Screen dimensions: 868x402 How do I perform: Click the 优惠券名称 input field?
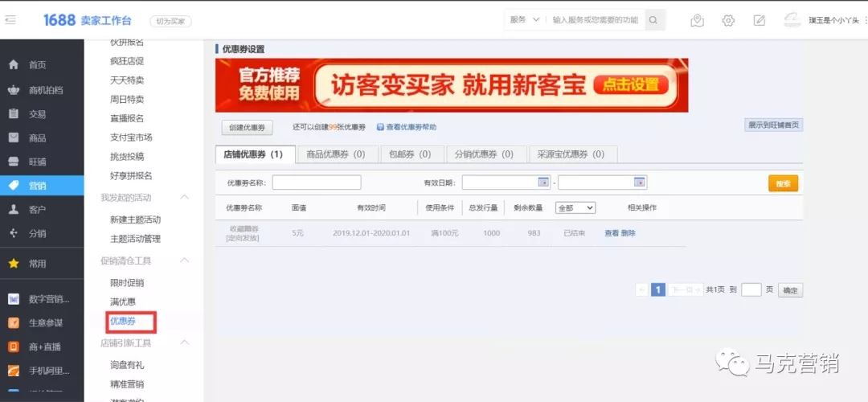click(x=317, y=183)
